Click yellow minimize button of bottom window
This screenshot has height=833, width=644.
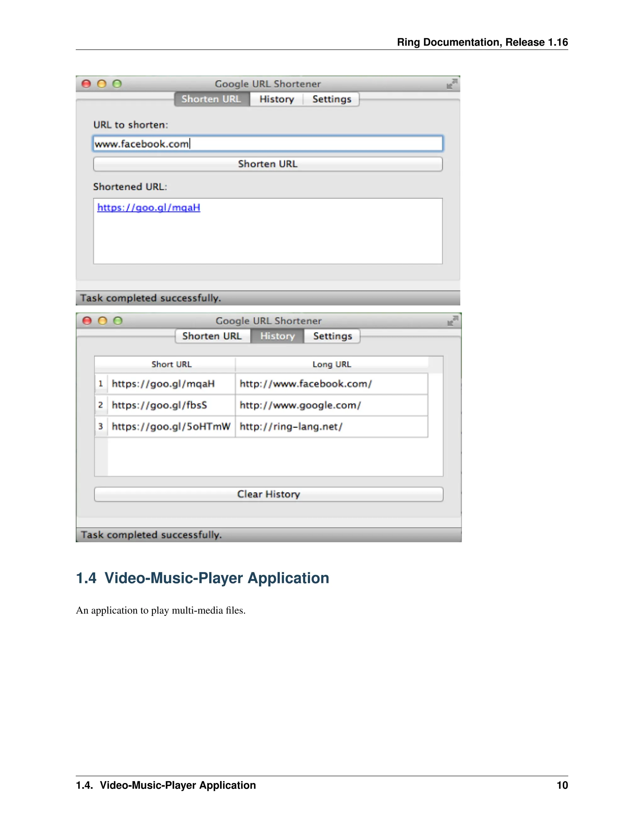[x=102, y=321]
